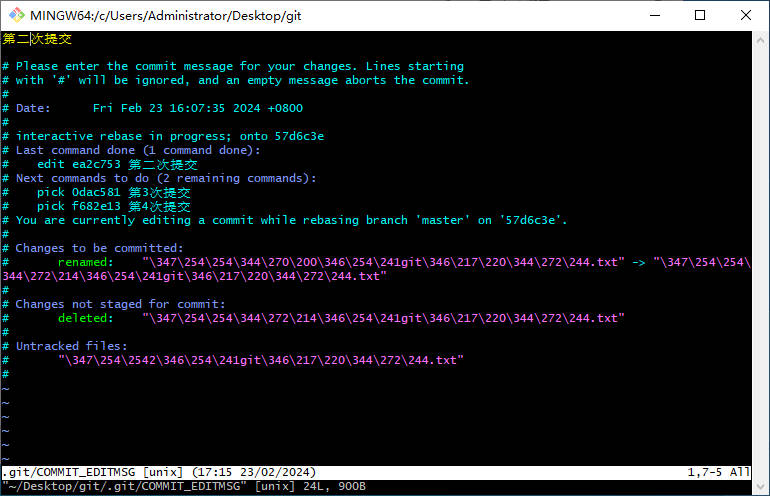Click the window title MINGW64:/c/Users/Administrator/Desktop/git
Screen dimensions: 770x496
coord(165,16)
